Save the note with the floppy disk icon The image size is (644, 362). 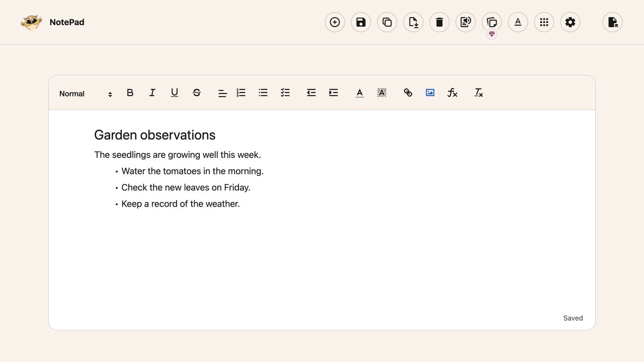pos(361,22)
